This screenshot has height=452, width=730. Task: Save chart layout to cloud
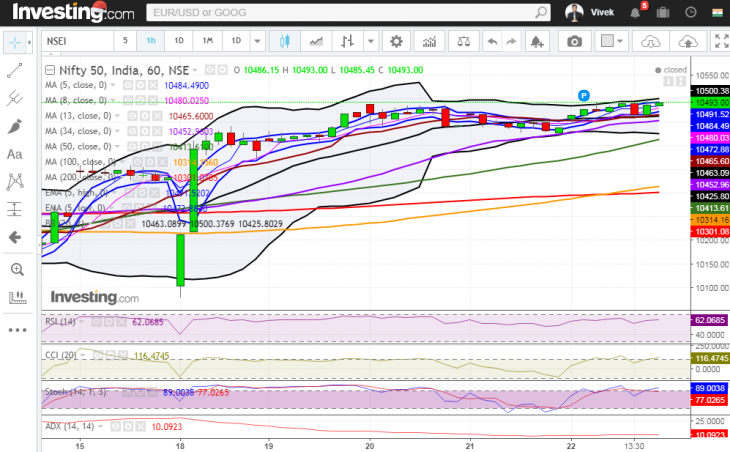tap(688, 41)
